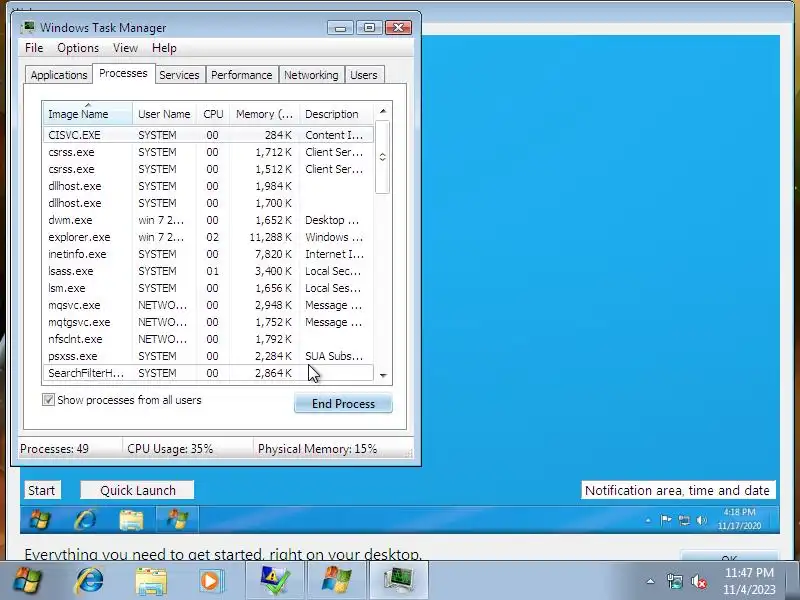Open the Help menu
This screenshot has height=600, width=800.
[x=164, y=48]
